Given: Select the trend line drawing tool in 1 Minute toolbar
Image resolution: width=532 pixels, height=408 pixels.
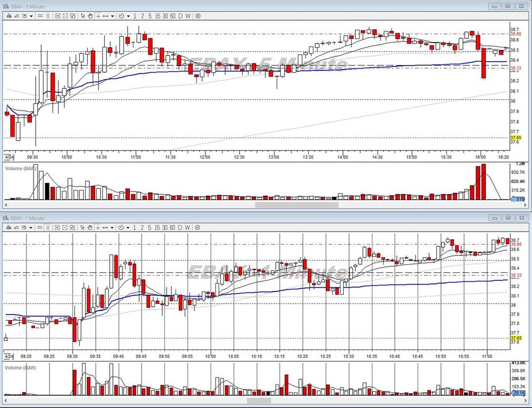Looking at the screenshot, I should pyautogui.click(x=105, y=227).
